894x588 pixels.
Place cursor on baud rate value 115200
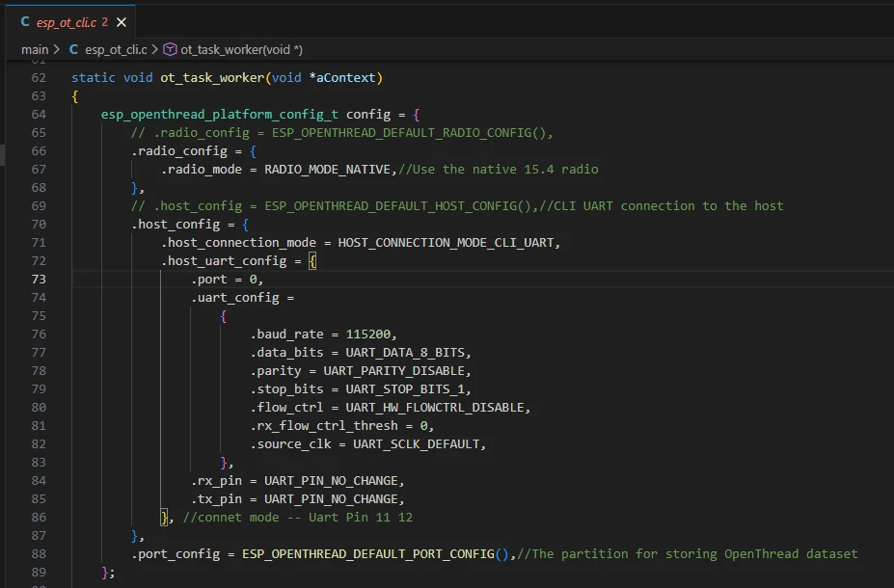click(x=370, y=334)
